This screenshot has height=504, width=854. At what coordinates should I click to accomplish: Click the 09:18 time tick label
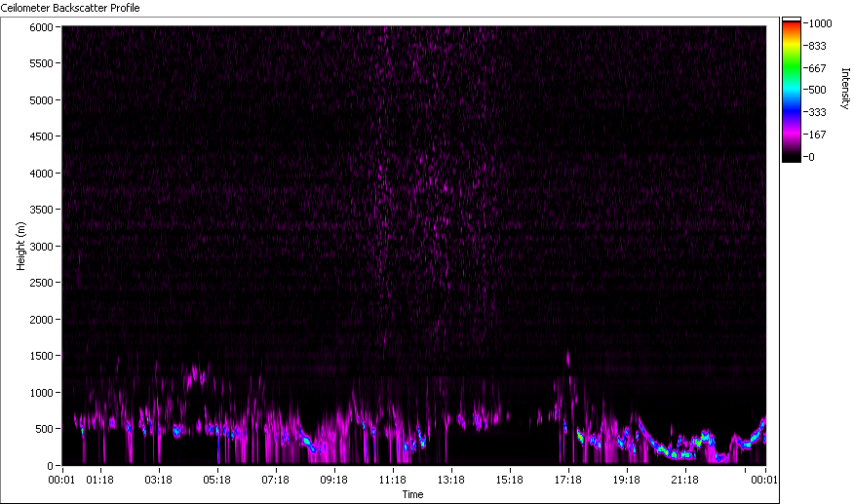tap(333, 480)
